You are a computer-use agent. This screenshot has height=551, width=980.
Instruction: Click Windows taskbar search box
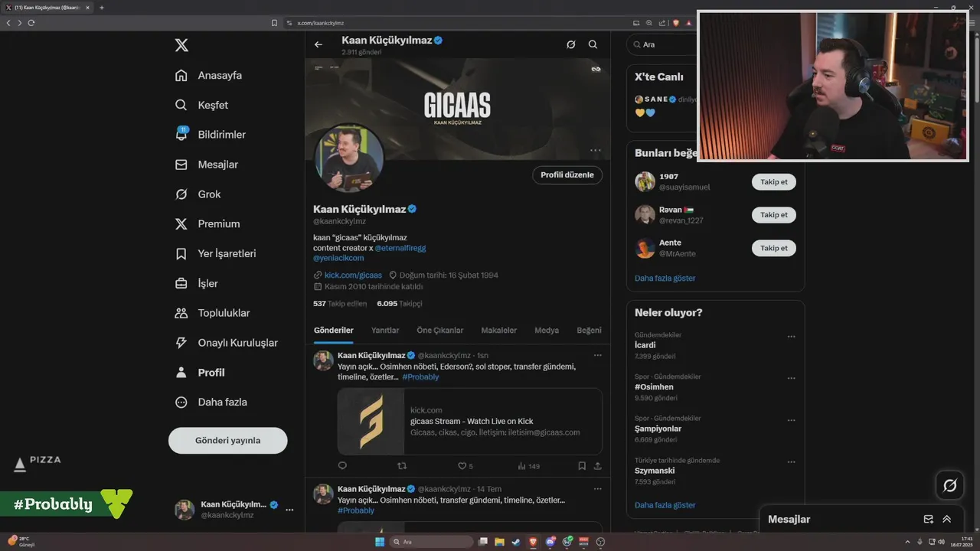(x=431, y=542)
